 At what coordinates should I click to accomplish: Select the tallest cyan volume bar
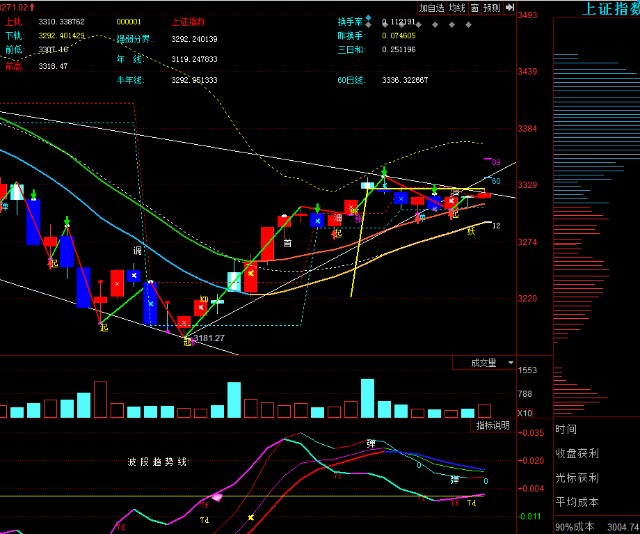(367, 398)
